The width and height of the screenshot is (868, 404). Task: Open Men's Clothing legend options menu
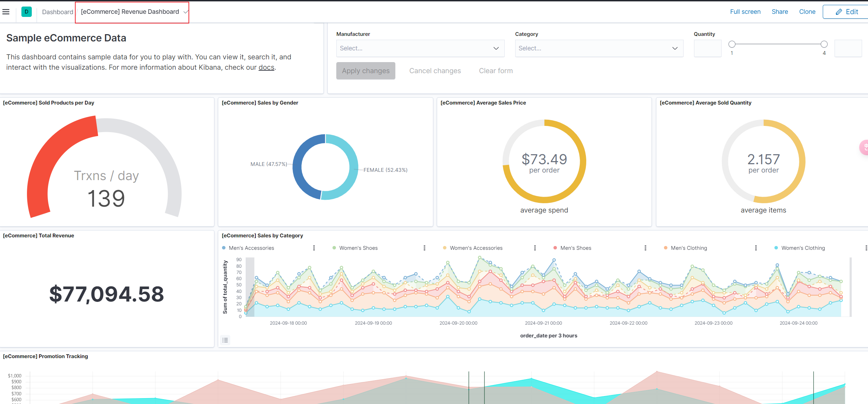click(x=756, y=248)
